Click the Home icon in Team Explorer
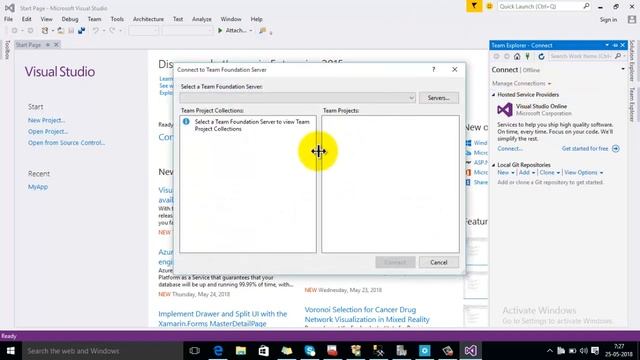The width and height of the screenshot is (640, 360). tap(517, 56)
